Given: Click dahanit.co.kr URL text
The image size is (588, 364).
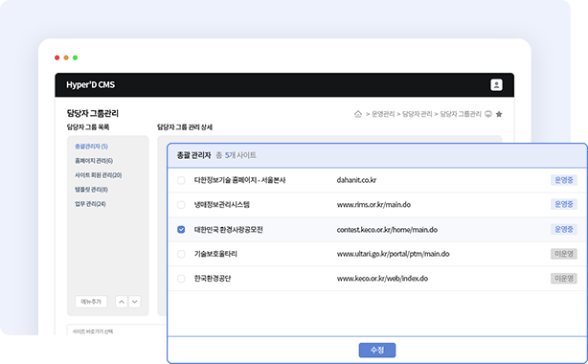Looking at the screenshot, I should coord(356,180).
